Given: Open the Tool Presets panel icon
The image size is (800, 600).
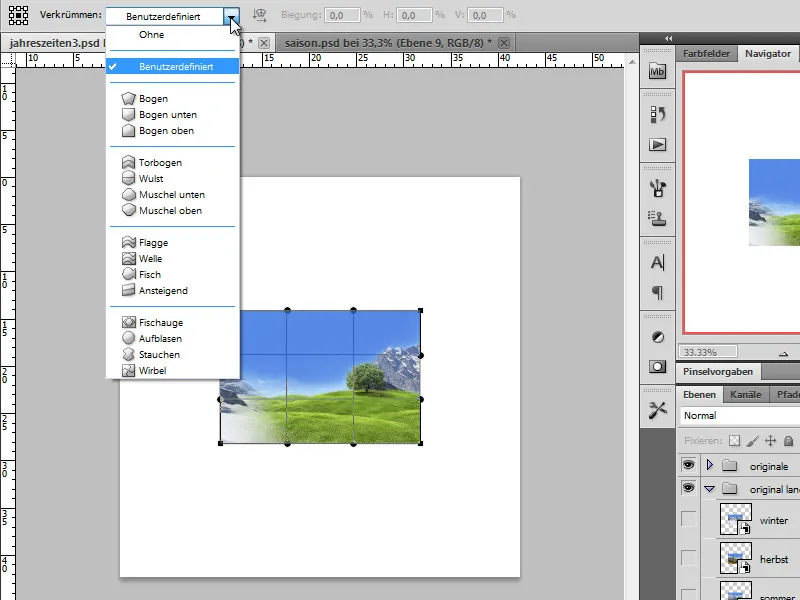Looking at the screenshot, I should (x=657, y=410).
